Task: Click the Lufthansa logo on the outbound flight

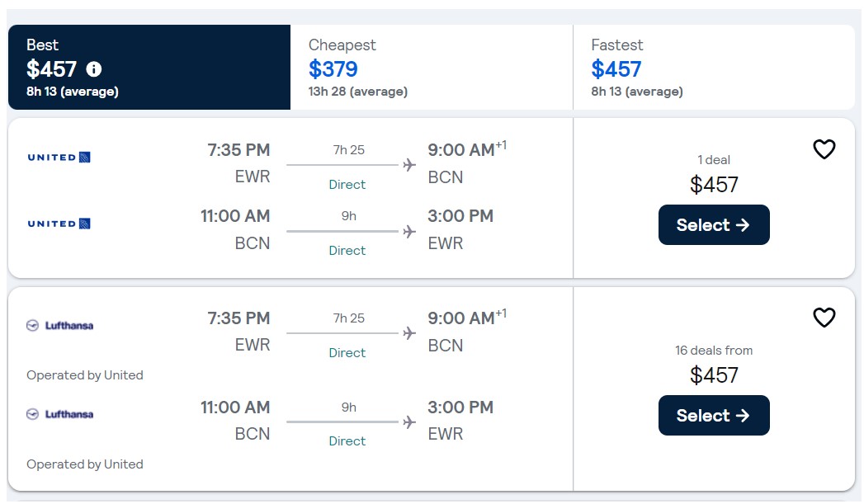Action: click(60, 325)
